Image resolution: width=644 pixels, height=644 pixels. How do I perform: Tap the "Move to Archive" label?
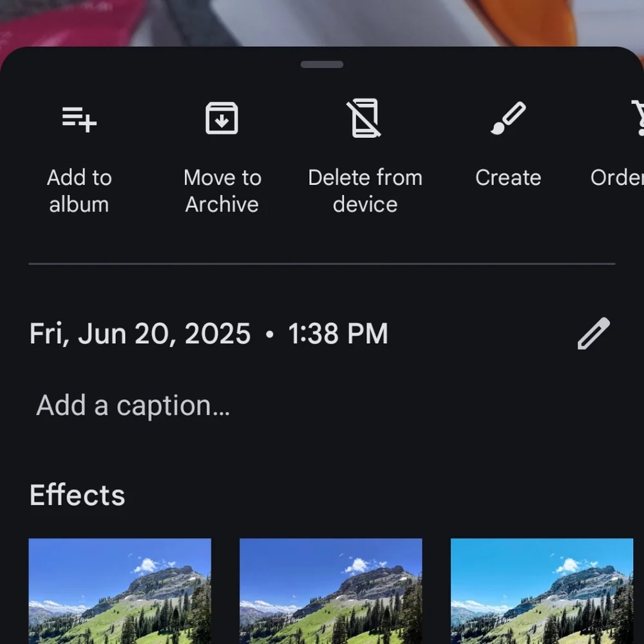coord(222,191)
